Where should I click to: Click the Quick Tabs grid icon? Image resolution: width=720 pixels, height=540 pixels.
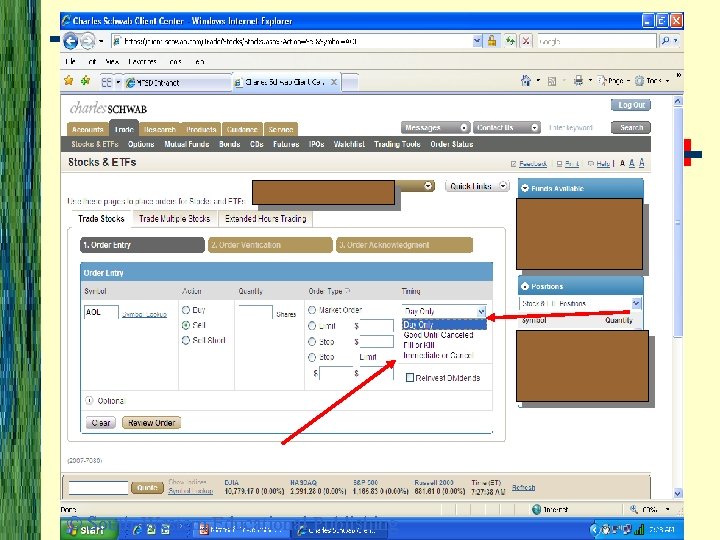pyautogui.click(x=107, y=82)
